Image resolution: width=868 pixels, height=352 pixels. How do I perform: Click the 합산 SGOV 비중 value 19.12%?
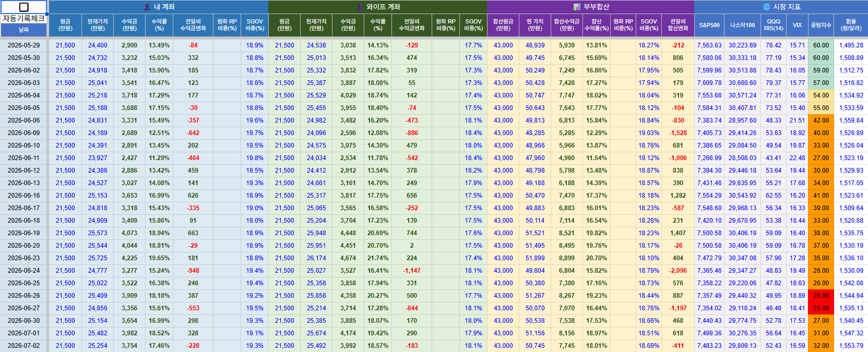coord(649,158)
